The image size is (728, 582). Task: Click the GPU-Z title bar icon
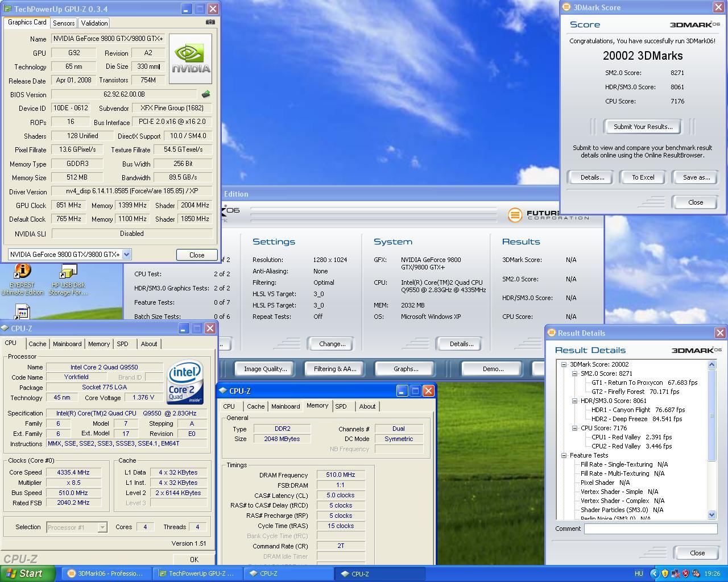8,9
